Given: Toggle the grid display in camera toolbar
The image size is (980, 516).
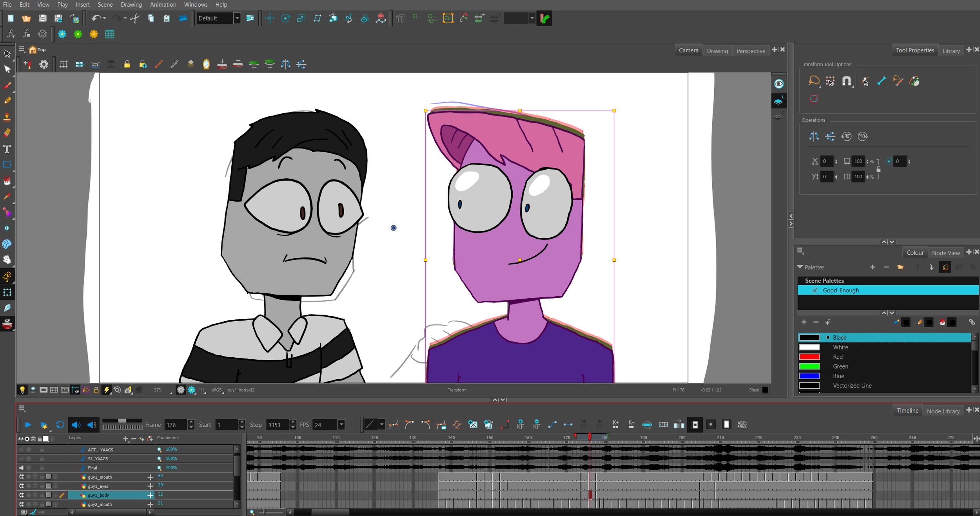Looking at the screenshot, I should point(64,64).
